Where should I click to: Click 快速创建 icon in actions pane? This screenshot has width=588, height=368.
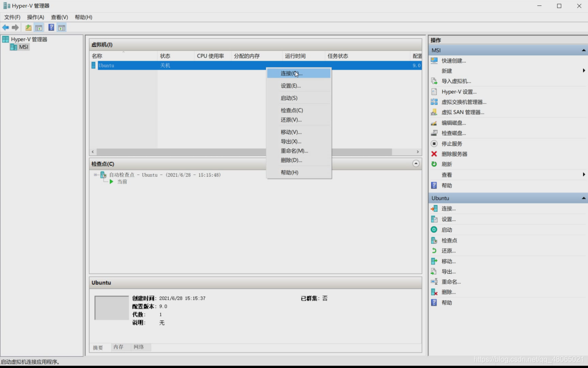click(x=434, y=61)
